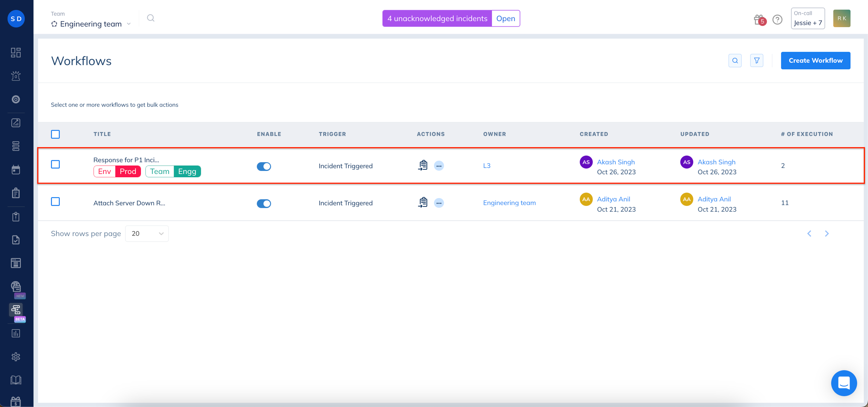Open the incidents siren icon in sidebar
Image resolution: width=868 pixels, height=407 pixels.
(x=16, y=76)
